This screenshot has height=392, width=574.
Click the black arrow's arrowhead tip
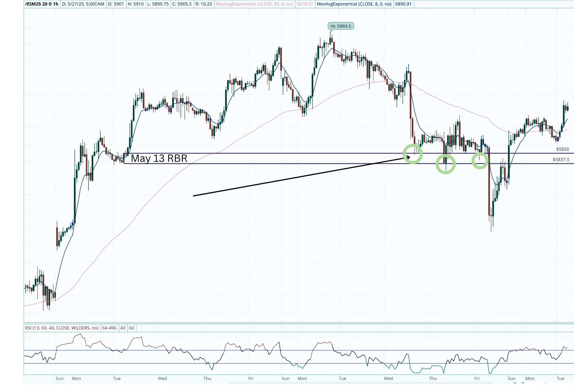pos(409,157)
